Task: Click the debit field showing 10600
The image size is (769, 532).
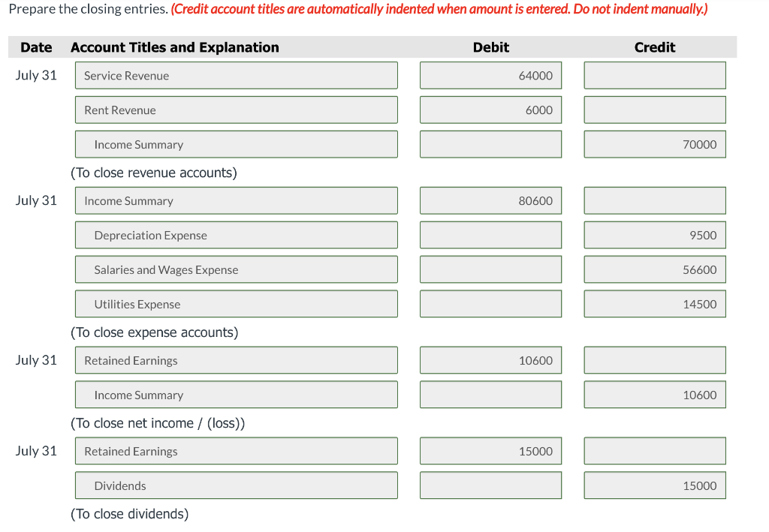Action: (x=490, y=360)
